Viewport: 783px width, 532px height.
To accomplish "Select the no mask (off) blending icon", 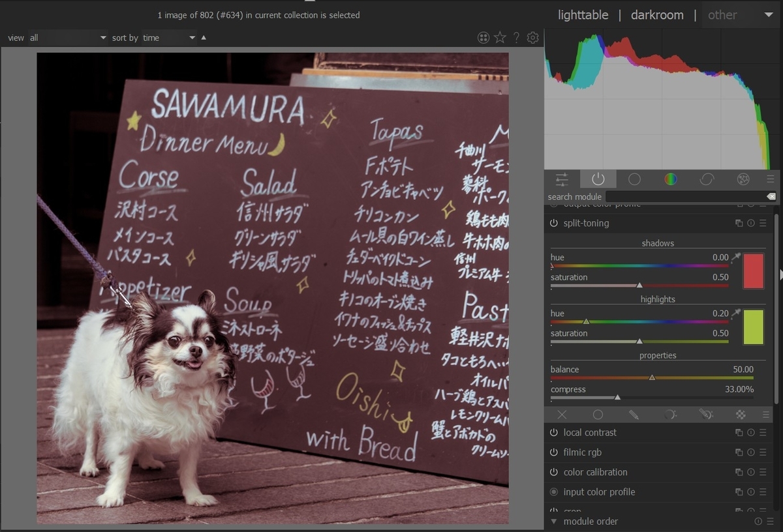I will [x=562, y=415].
